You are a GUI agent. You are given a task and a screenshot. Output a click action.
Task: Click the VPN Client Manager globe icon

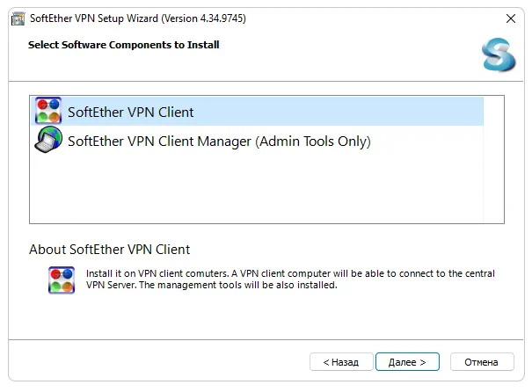point(48,140)
